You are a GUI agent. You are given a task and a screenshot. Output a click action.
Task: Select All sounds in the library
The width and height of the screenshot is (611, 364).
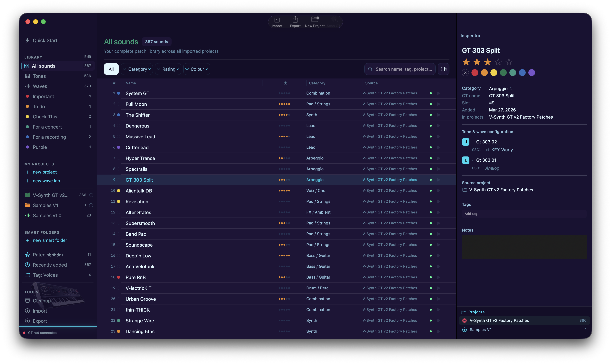coord(58,66)
